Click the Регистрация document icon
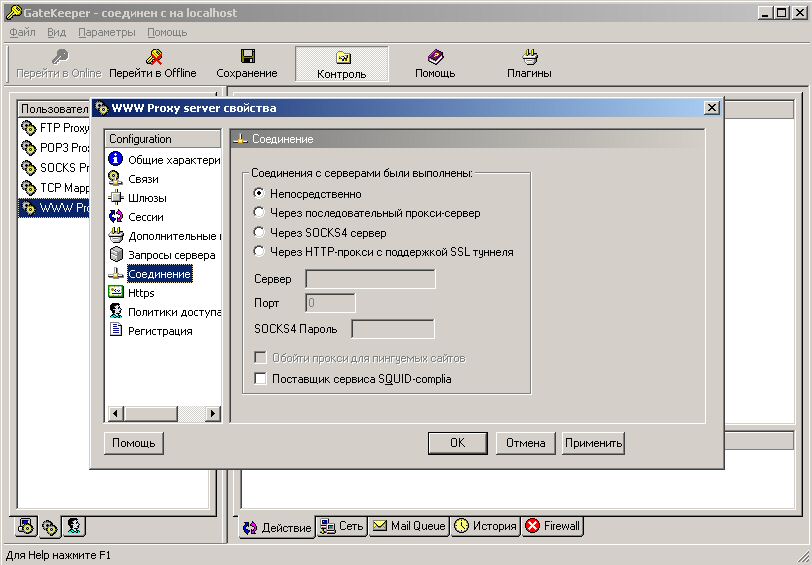Viewport: 812px width, 565px height. 115,330
